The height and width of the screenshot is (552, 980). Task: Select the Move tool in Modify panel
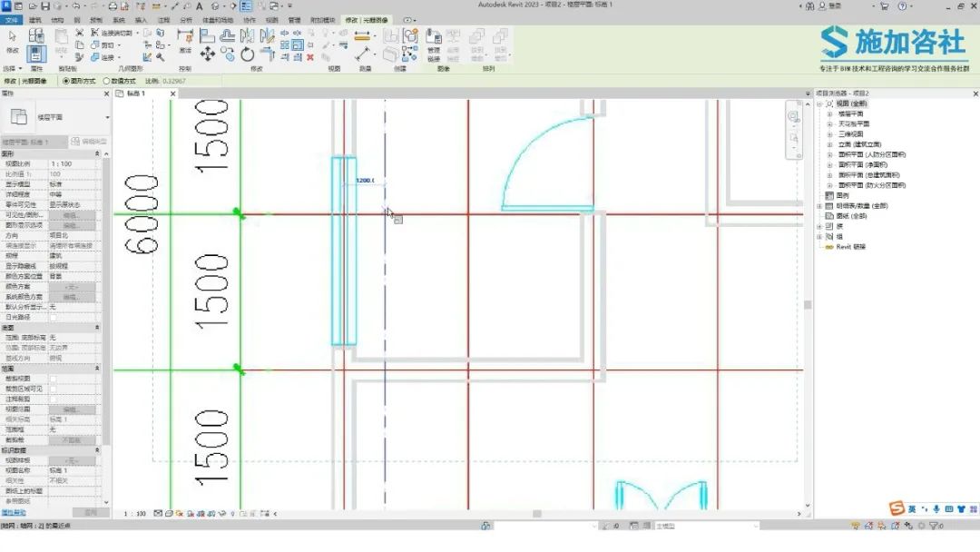[208, 54]
